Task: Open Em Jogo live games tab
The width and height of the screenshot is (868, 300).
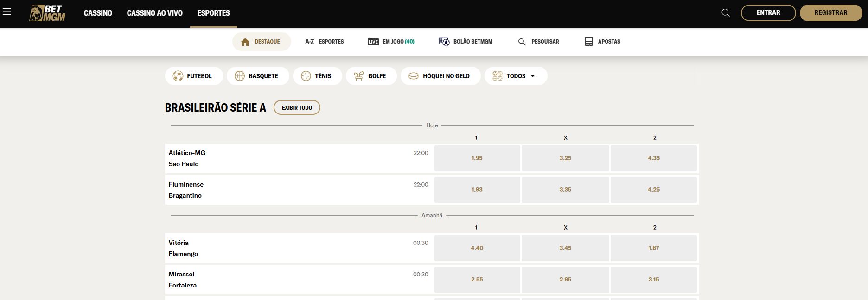Action: 391,42
